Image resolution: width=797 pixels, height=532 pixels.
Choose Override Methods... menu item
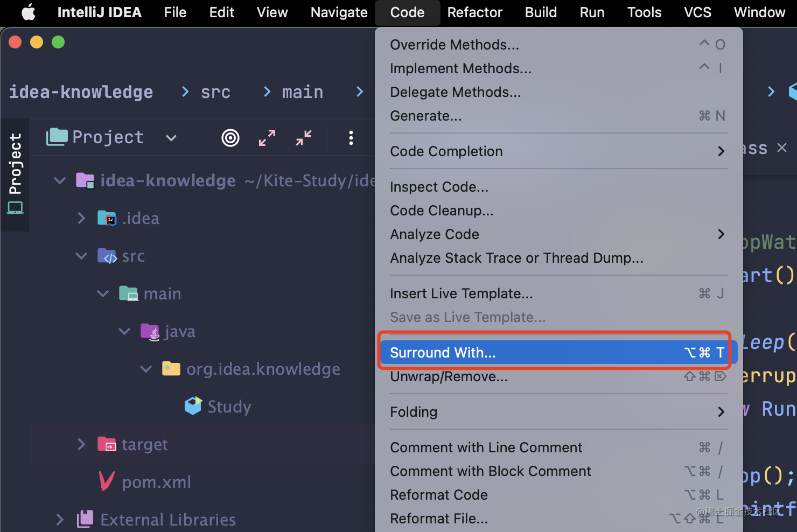pos(558,45)
